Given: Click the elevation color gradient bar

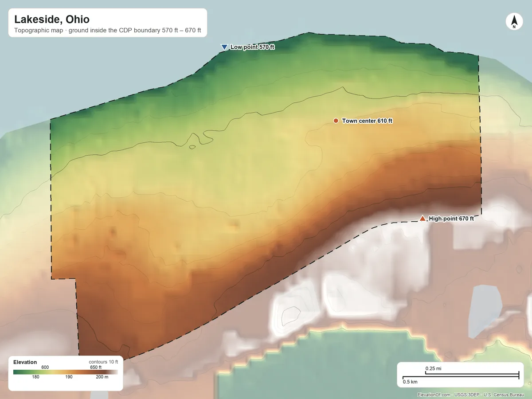Looking at the screenshot, I should pos(66,372).
